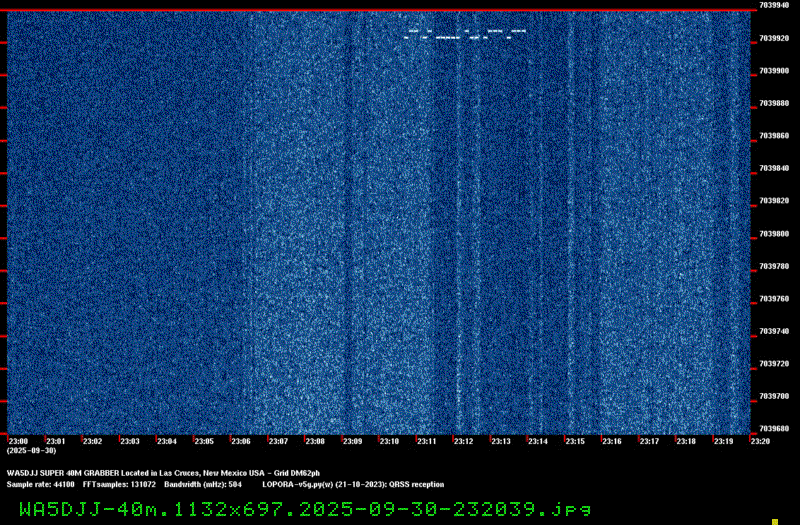The image size is (800, 525).
Task: Click the 23:04 time axis label
Action: click(167, 441)
